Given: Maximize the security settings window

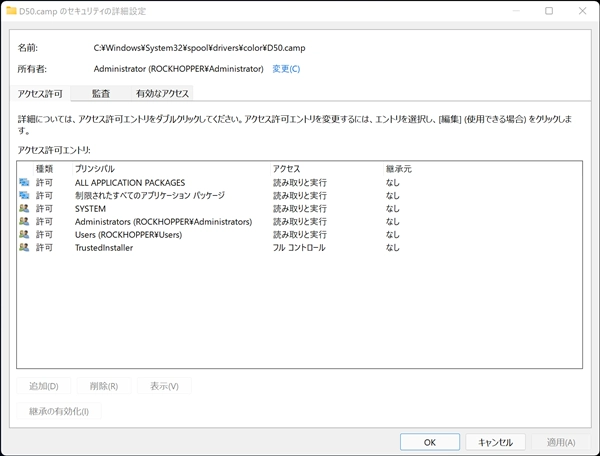Looking at the screenshot, I should point(549,11).
